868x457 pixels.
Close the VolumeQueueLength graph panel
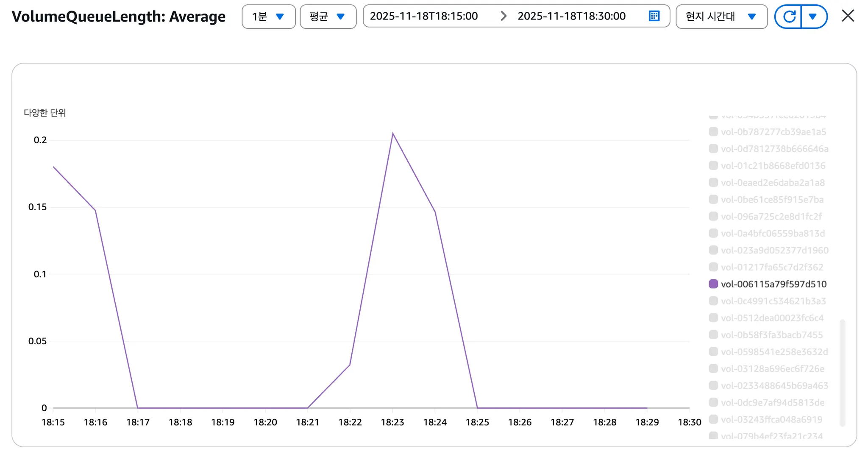tap(848, 16)
